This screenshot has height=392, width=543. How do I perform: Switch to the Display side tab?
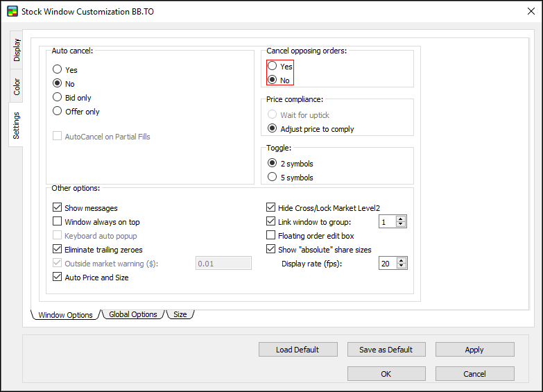coord(17,50)
